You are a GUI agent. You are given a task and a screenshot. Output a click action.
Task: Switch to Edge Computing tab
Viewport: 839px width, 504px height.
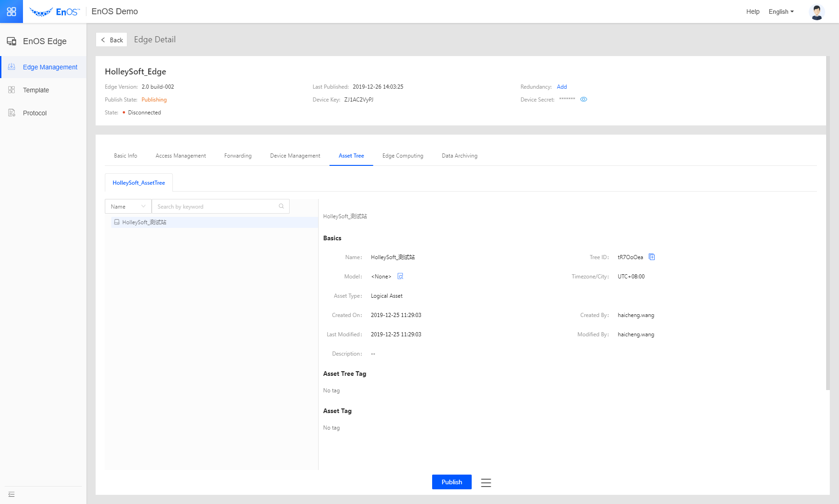click(403, 156)
